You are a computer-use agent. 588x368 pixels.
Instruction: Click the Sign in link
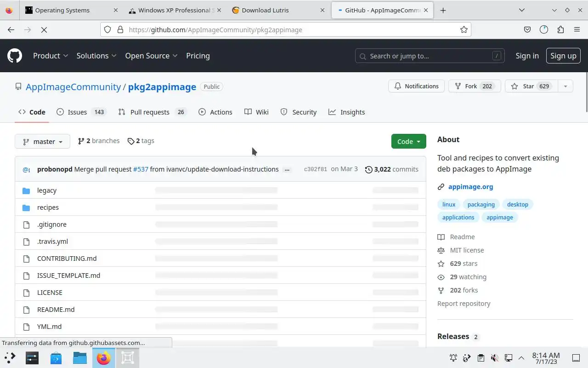[527, 56]
